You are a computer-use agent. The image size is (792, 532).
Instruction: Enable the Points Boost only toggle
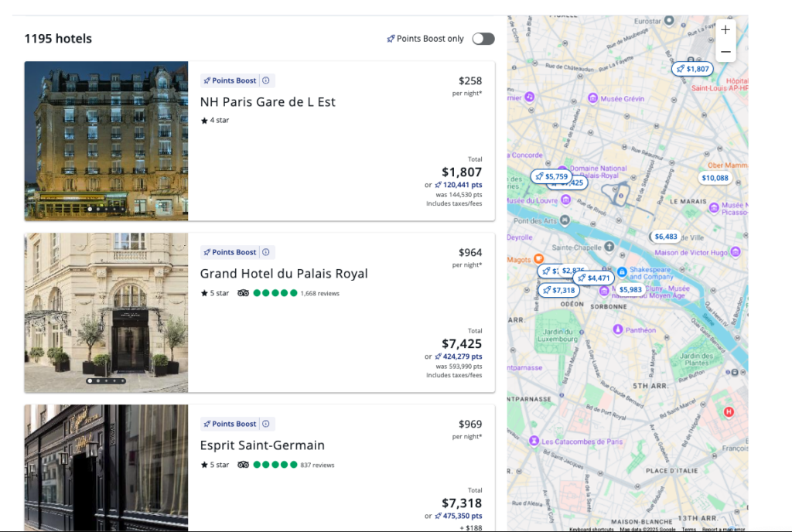(x=483, y=39)
